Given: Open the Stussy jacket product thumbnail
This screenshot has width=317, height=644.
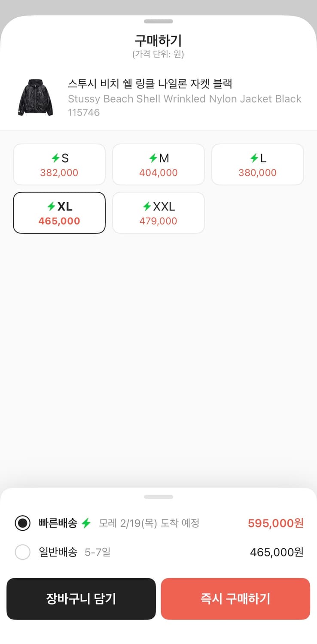Looking at the screenshot, I should click(36, 97).
